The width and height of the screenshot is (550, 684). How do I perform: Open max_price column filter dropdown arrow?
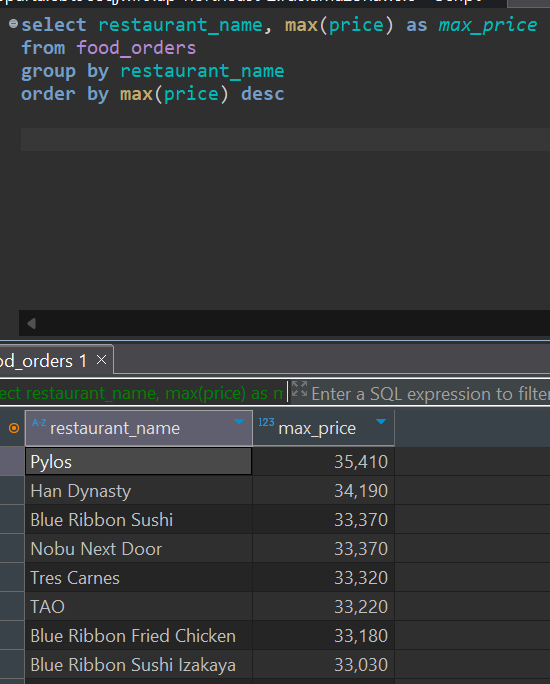(x=381, y=421)
